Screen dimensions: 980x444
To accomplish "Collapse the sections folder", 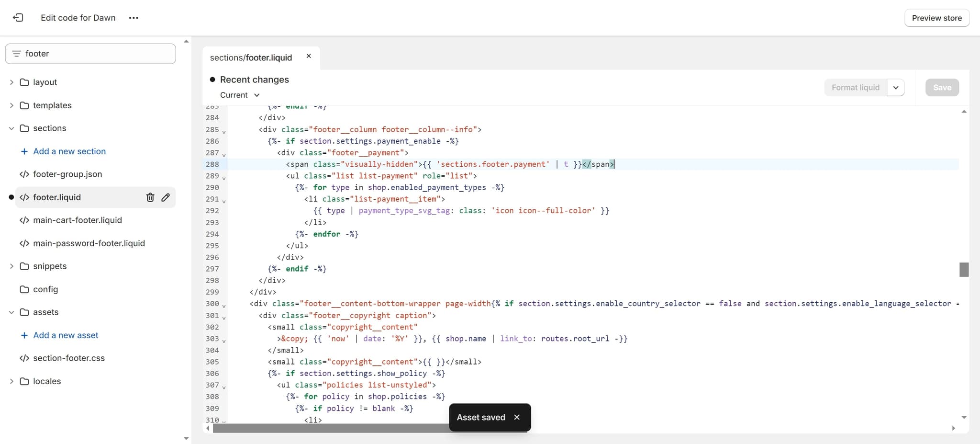I will coord(11,128).
